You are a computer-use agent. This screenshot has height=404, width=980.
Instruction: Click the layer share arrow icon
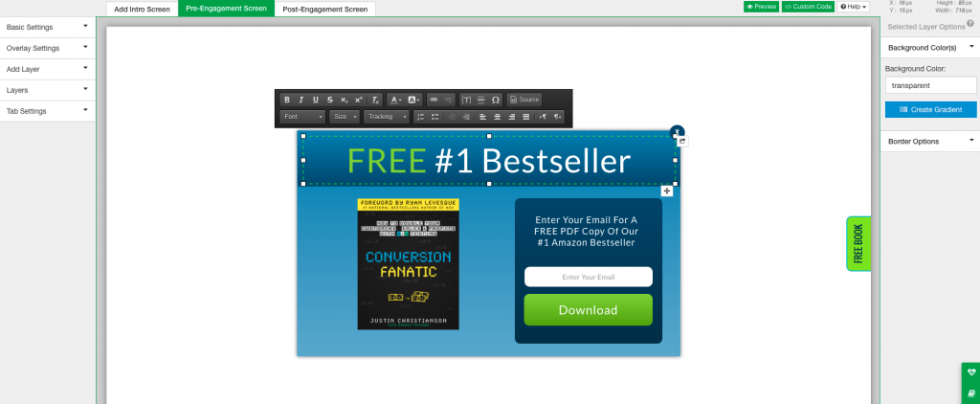click(x=682, y=142)
